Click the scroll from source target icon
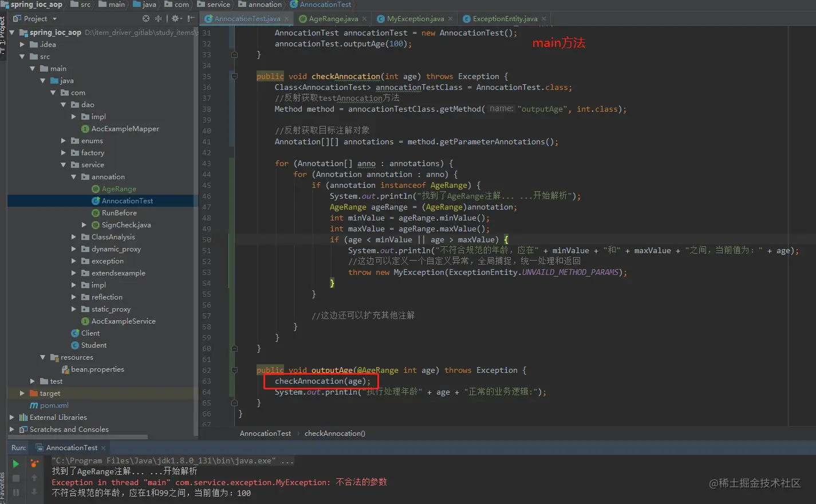Screen dimensions: 816x504 coord(146,18)
